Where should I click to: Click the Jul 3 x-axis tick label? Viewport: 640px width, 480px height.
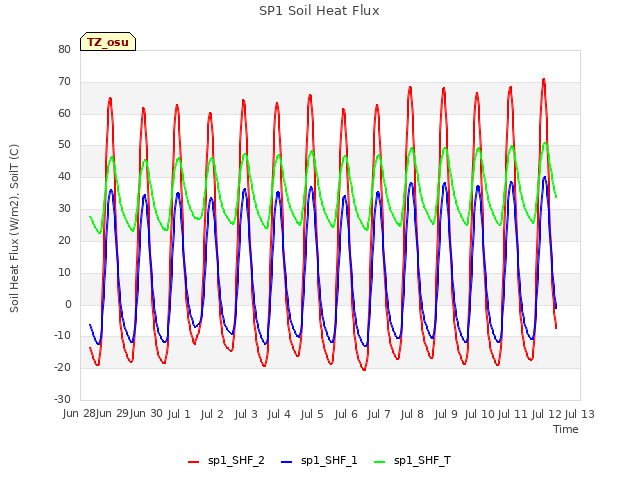click(246, 414)
